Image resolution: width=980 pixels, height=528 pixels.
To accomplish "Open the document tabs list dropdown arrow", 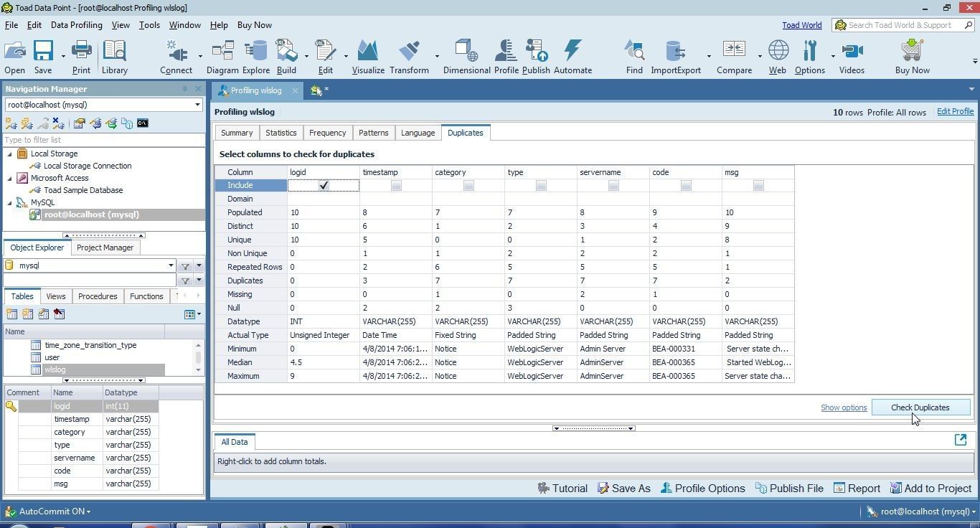I will [971, 90].
